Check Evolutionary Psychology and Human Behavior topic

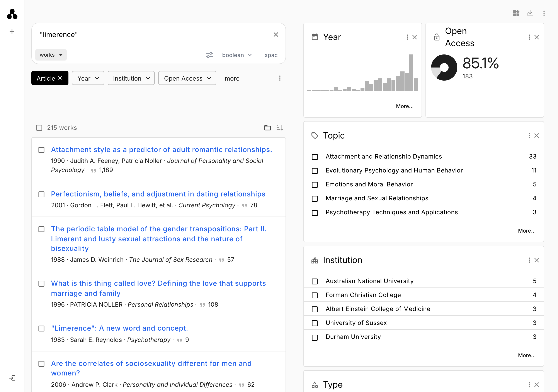coord(315,171)
